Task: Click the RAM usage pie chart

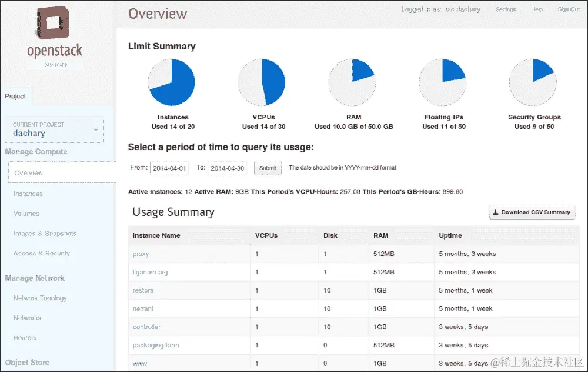Action: (352, 81)
